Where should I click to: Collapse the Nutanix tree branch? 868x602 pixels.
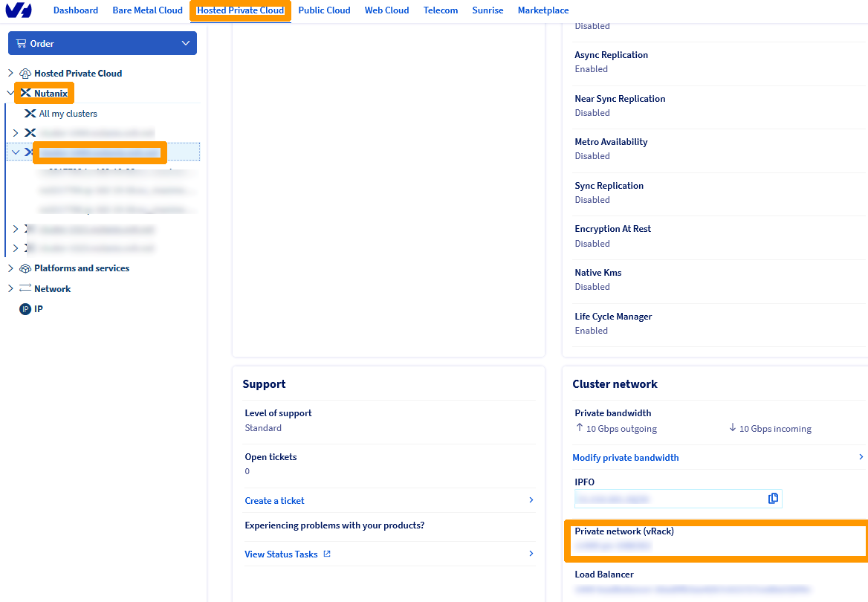coord(10,93)
